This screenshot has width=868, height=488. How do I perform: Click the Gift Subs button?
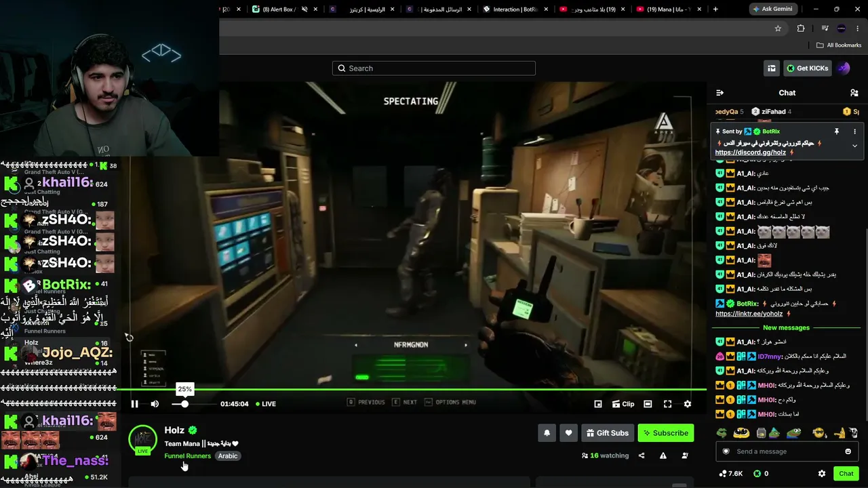tap(607, 433)
